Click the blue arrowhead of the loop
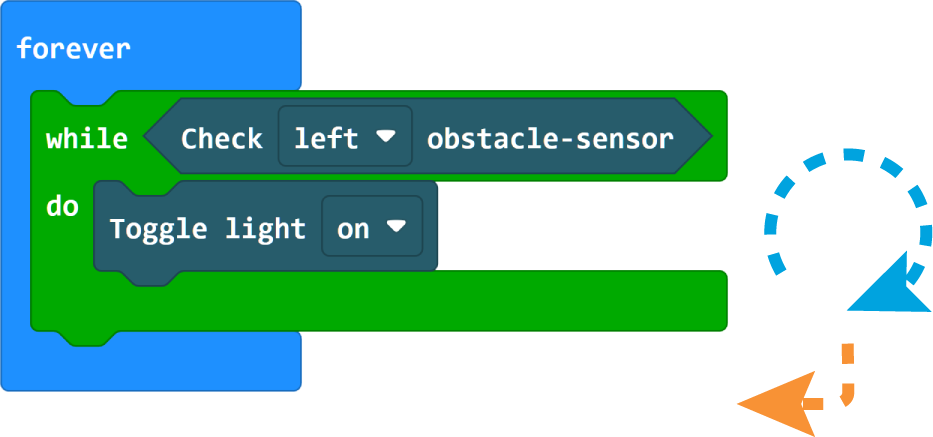Screen dimensions: 933x437 click(889, 282)
